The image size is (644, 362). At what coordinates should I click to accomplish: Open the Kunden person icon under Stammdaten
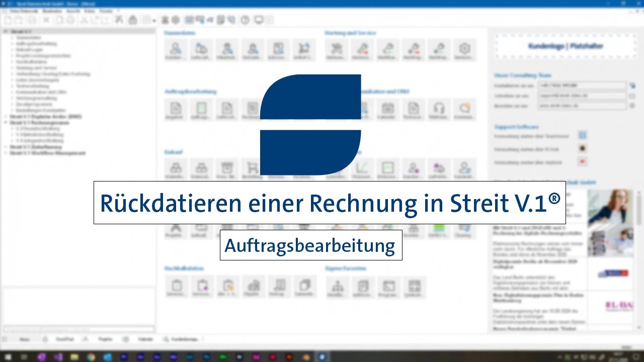click(176, 50)
